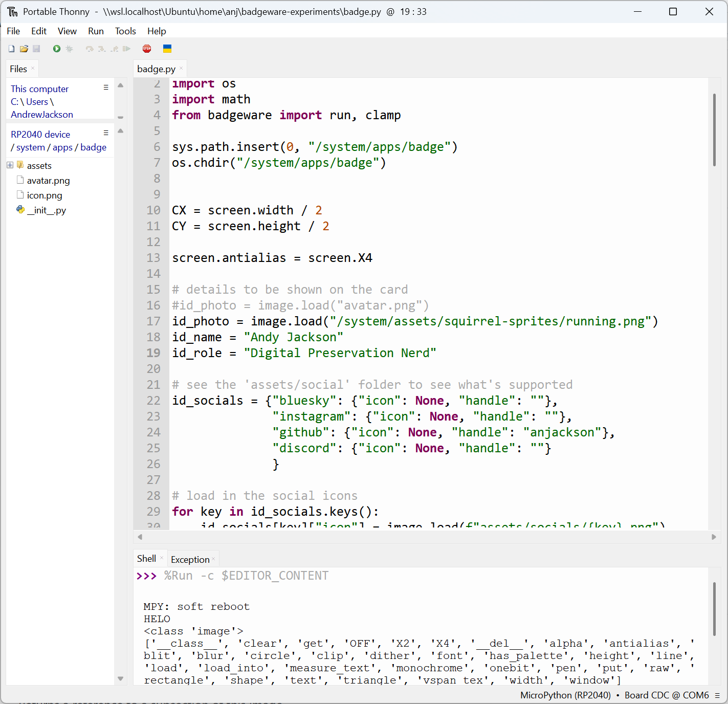
Task: Open the RP2040 device panel menu
Action: [x=106, y=133]
